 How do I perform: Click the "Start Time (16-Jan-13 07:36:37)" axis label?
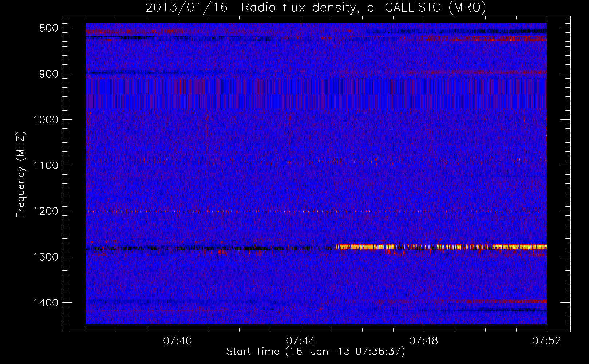click(x=316, y=352)
